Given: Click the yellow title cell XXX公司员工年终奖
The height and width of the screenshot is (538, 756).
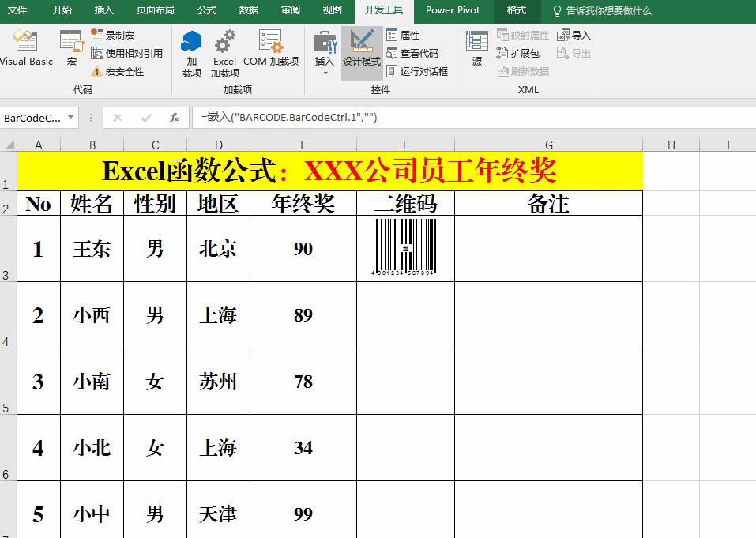Looking at the screenshot, I should coord(329,171).
